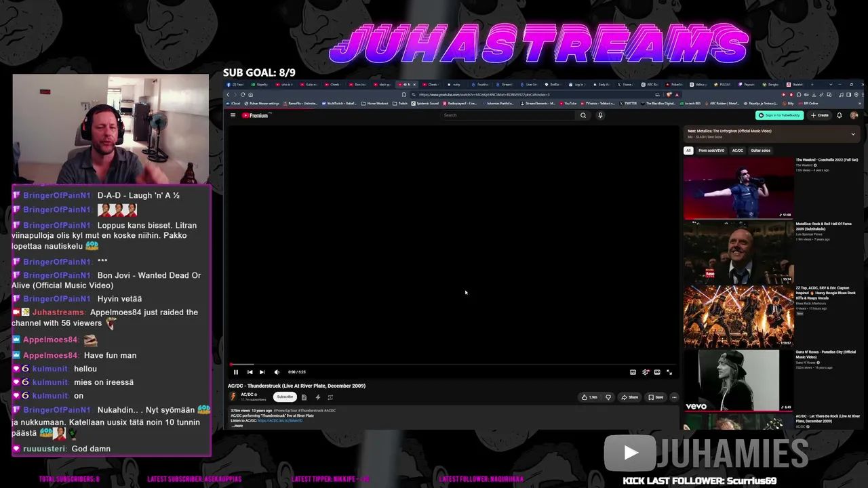Open the ZZ Top, ACDC, SRV thumbnail

pos(738,316)
